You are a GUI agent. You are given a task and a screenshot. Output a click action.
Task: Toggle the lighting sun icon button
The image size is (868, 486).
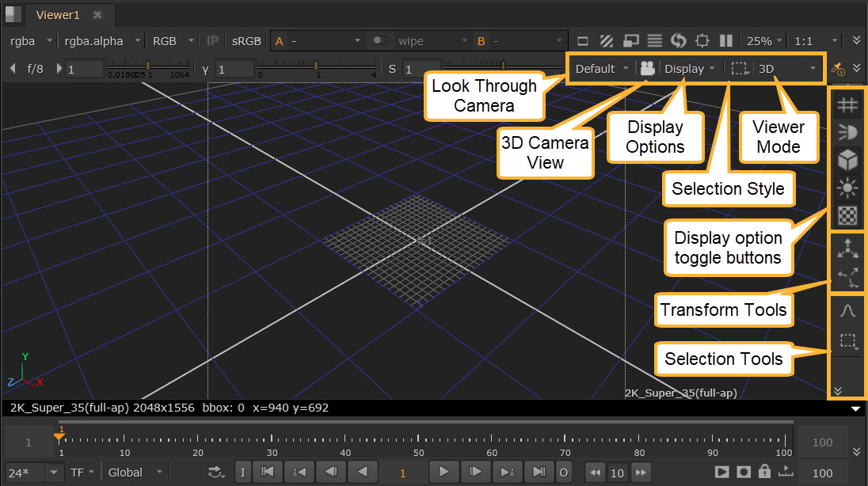coord(847,188)
